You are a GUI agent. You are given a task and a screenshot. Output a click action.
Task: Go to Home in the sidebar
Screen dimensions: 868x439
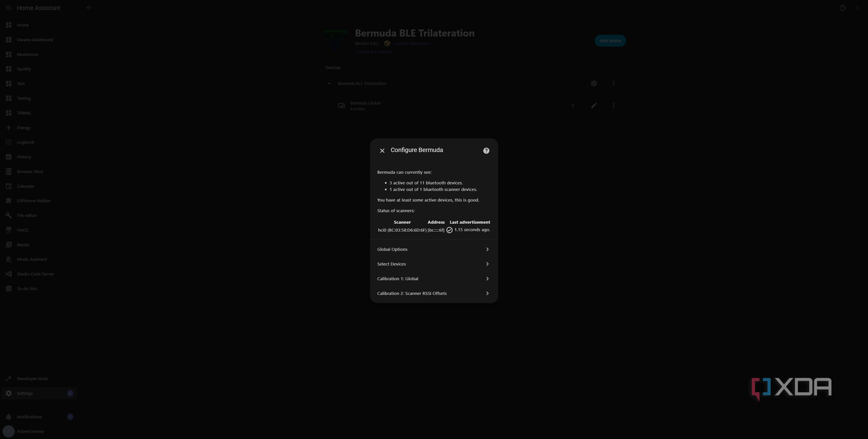point(38,25)
